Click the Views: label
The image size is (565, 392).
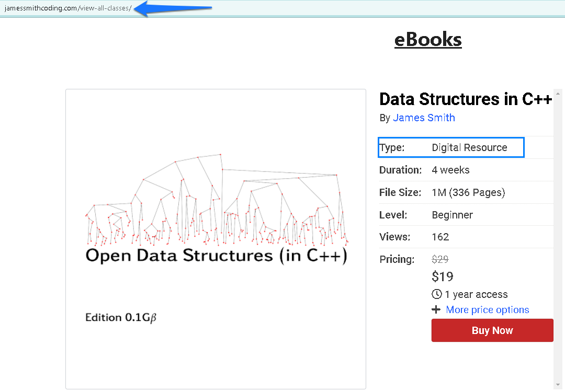point(394,237)
